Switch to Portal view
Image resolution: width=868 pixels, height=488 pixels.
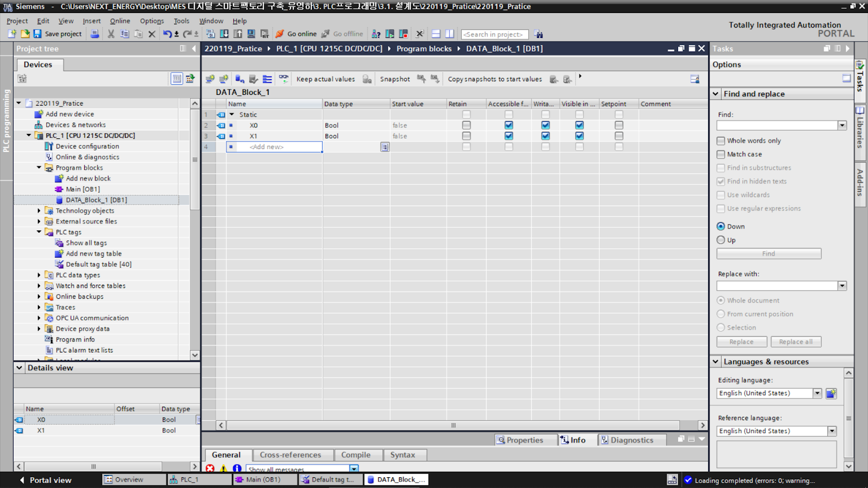pyautogui.click(x=46, y=480)
